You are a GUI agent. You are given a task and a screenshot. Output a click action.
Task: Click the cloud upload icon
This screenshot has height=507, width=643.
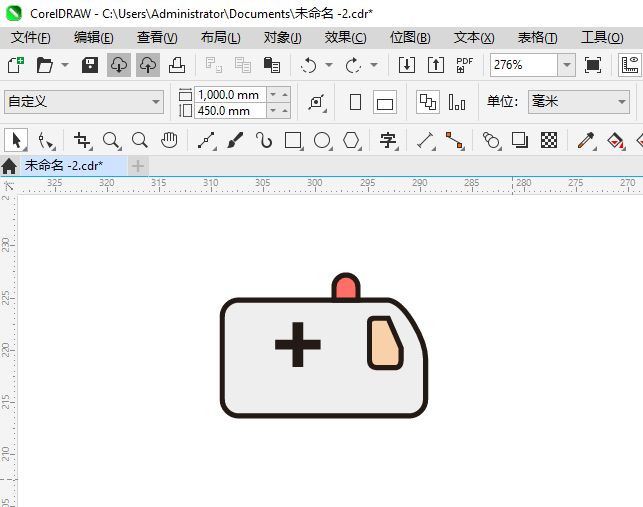[x=148, y=65]
